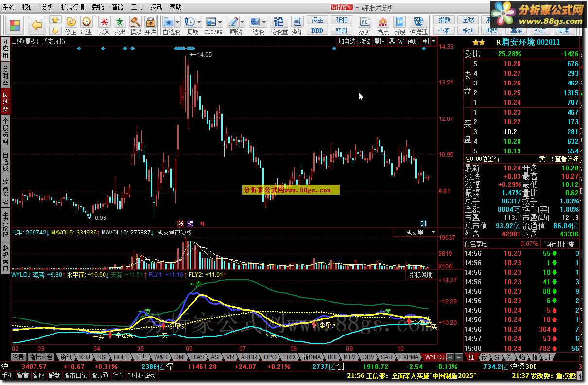Image resolution: width=588 pixels, height=385 pixels.
Task: Click the 指标说明 button
Action: click(x=421, y=275)
